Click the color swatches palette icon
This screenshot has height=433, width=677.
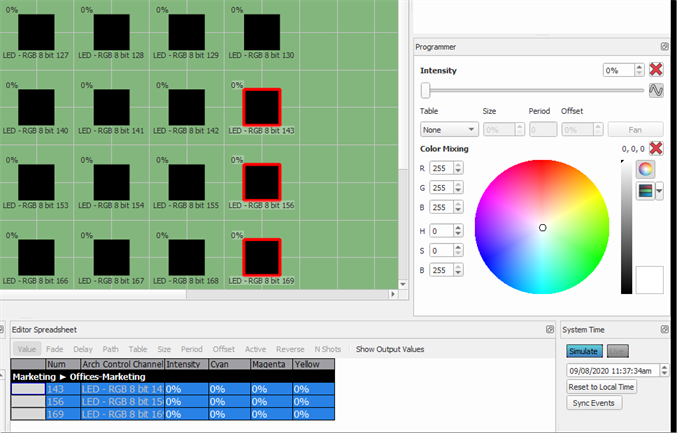pyautogui.click(x=645, y=191)
